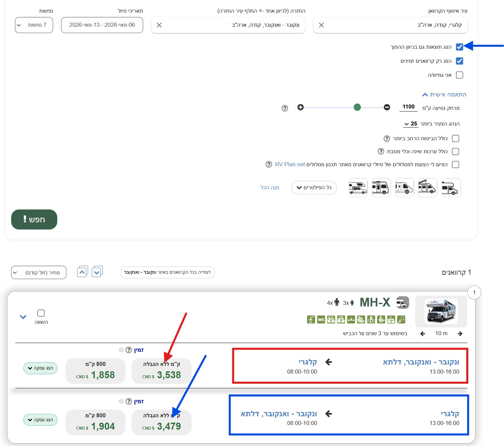Screen dimensions: 504x446
Task: Collapse the personal customization section
Action: click(444, 94)
